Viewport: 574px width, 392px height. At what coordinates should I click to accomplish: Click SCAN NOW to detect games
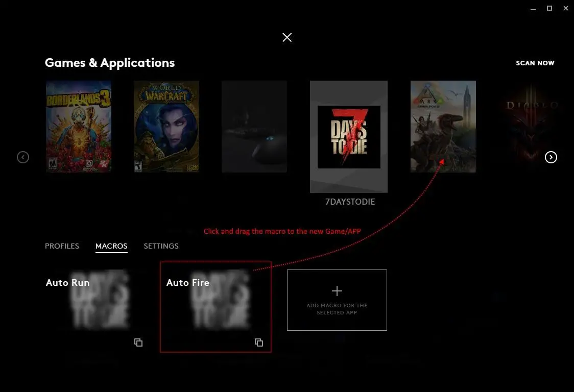(x=535, y=63)
